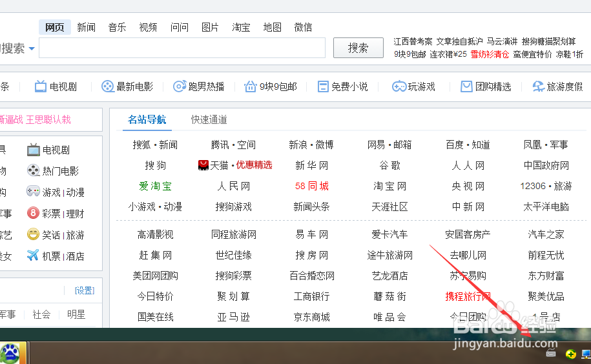Click the keyboard icon in system tray
This screenshot has height=364, width=591.
pos(551,354)
